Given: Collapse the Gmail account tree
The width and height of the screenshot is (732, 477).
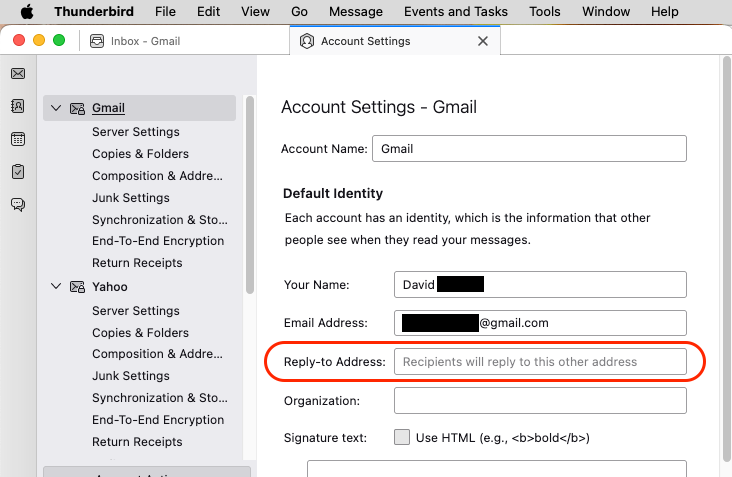Looking at the screenshot, I should (56, 108).
